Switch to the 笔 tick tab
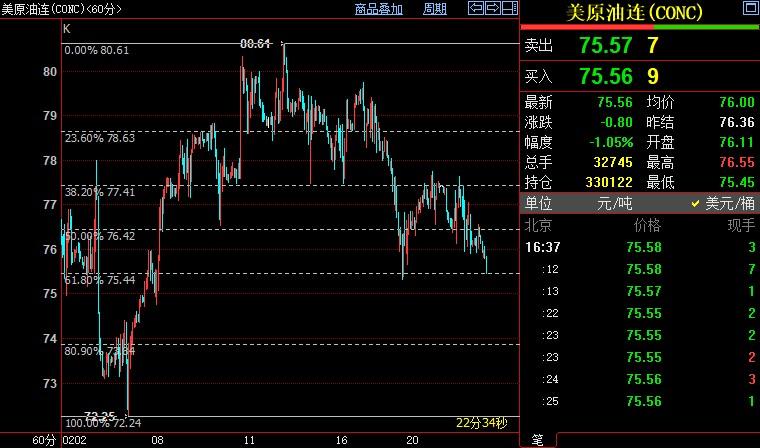Viewport: 760px width, 448px height. pos(536,440)
